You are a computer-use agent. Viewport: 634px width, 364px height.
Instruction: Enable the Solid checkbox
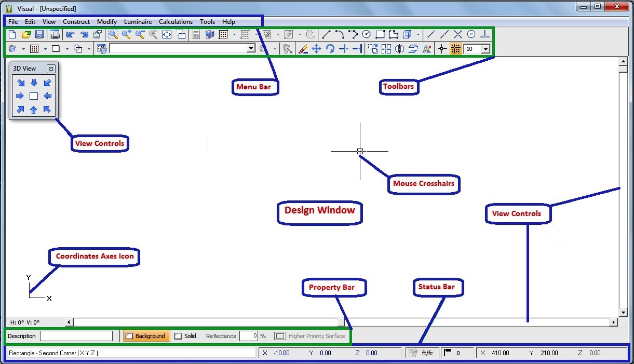(178, 336)
